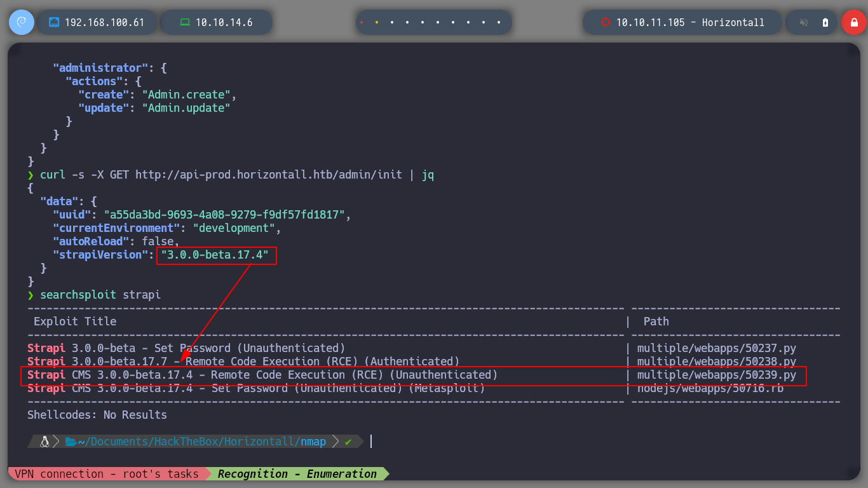This screenshot has width=868, height=488.
Task: Click the Shellcodes: No Results line
Action: [97, 415]
